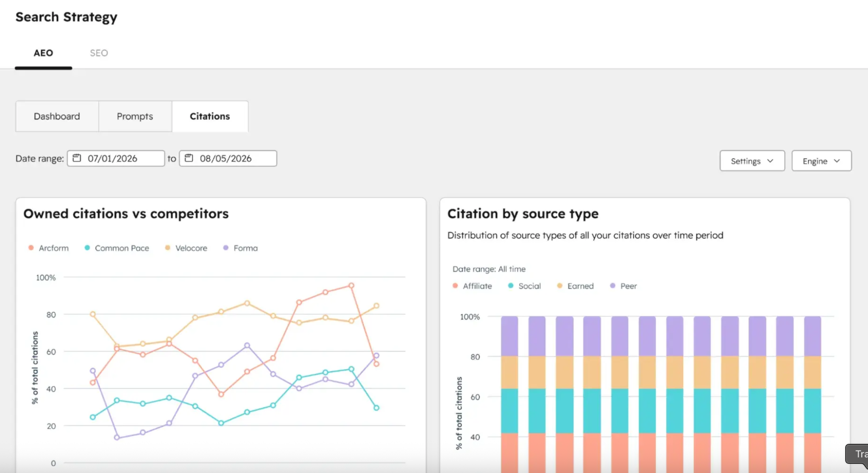Screen dimensions: 868x473
Task: Toggle Forma series in legend
Action: click(240, 248)
